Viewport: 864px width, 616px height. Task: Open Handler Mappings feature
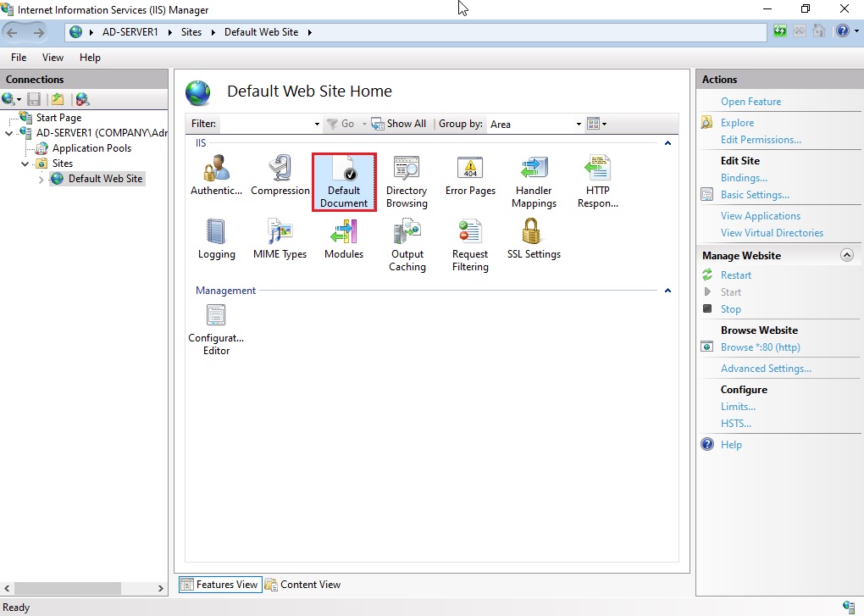click(x=534, y=180)
